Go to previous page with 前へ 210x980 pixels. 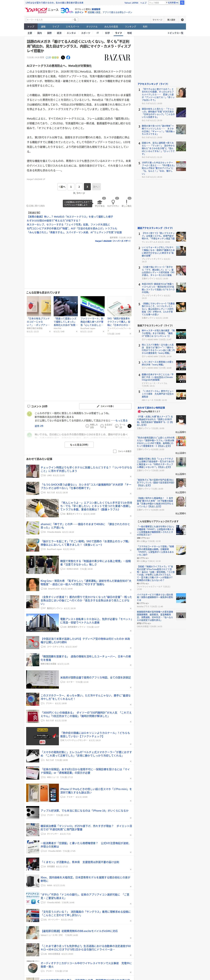coord(62,187)
